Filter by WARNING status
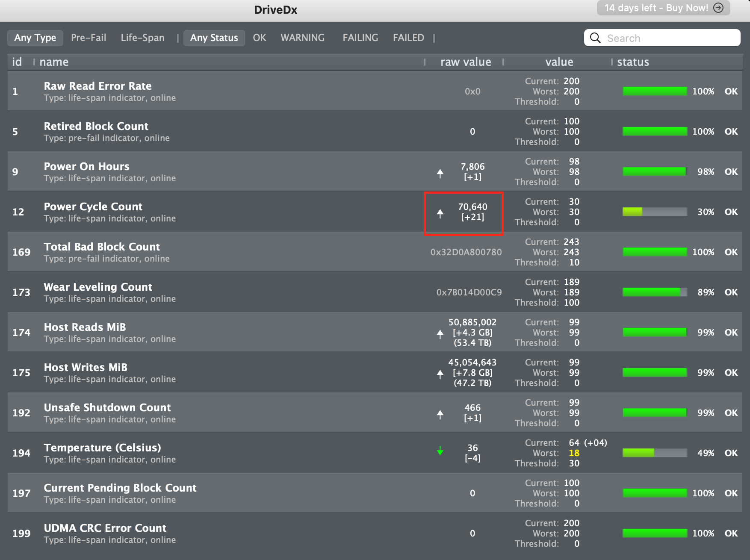 point(303,38)
